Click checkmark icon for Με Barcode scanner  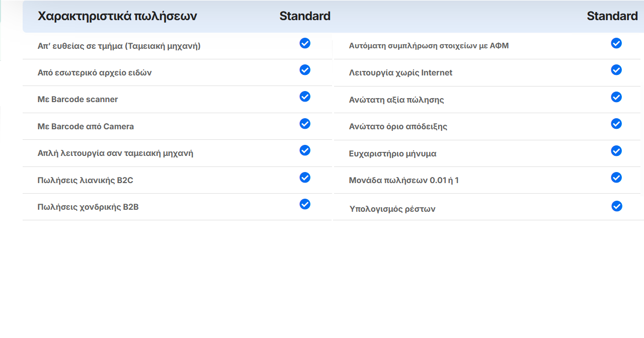(305, 97)
